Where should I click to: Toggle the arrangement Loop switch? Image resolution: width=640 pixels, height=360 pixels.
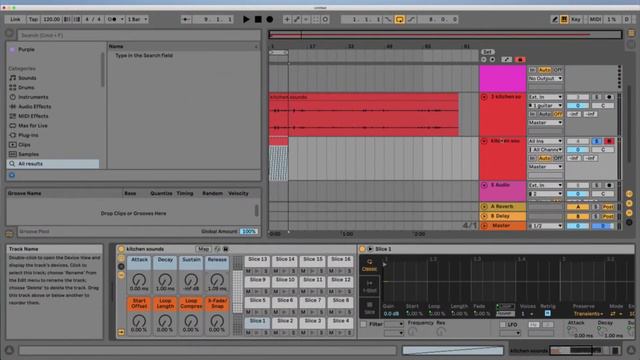tap(400, 19)
